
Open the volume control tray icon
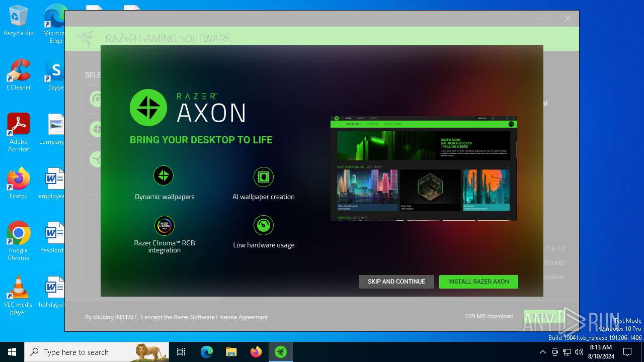[579, 352]
